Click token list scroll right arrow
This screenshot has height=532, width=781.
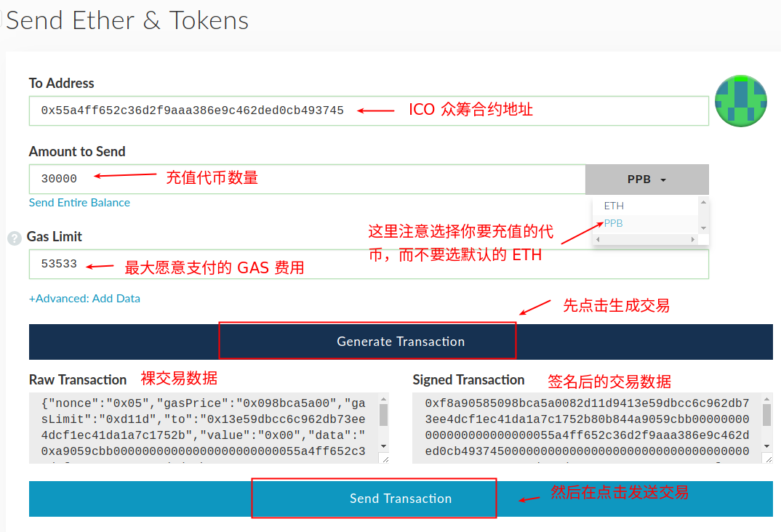[x=693, y=239]
